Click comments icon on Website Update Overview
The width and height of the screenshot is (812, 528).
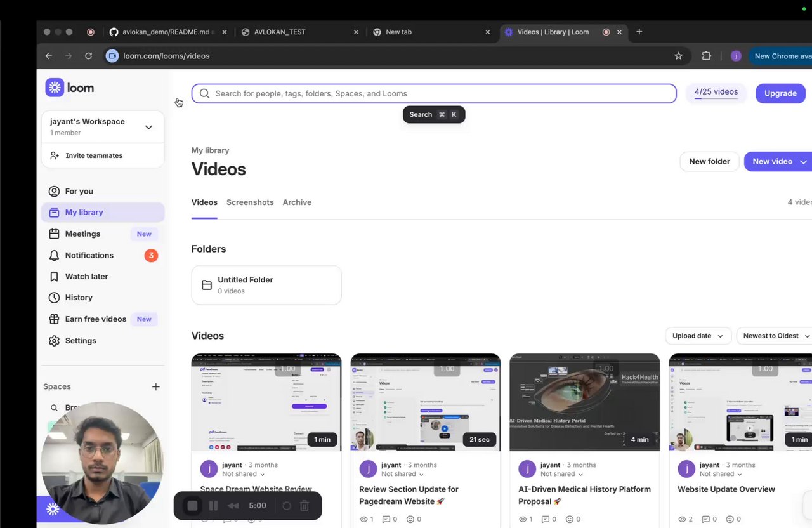tap(705, 519)
